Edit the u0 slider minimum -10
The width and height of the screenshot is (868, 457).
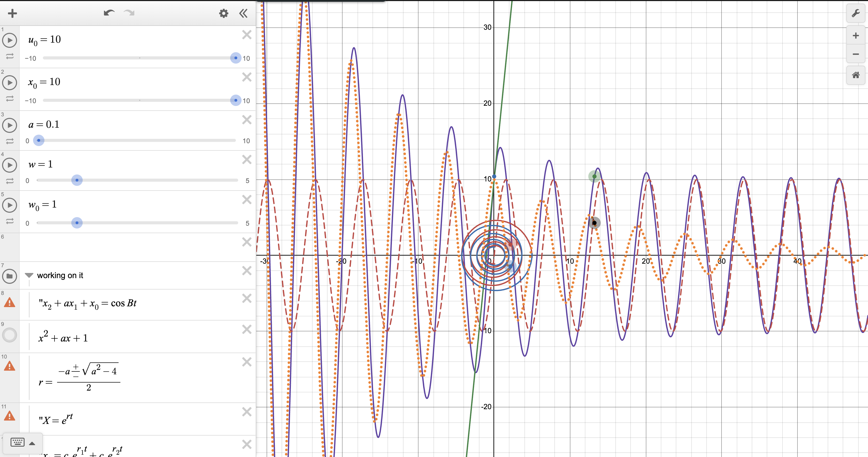click(x=30, y=58)
